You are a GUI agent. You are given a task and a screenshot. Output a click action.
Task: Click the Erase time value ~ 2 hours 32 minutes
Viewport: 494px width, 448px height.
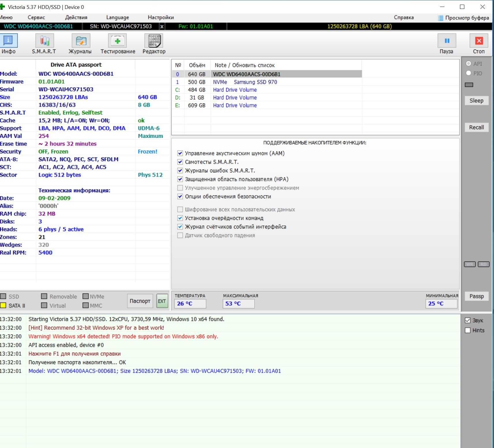click(x=67, y=144)
